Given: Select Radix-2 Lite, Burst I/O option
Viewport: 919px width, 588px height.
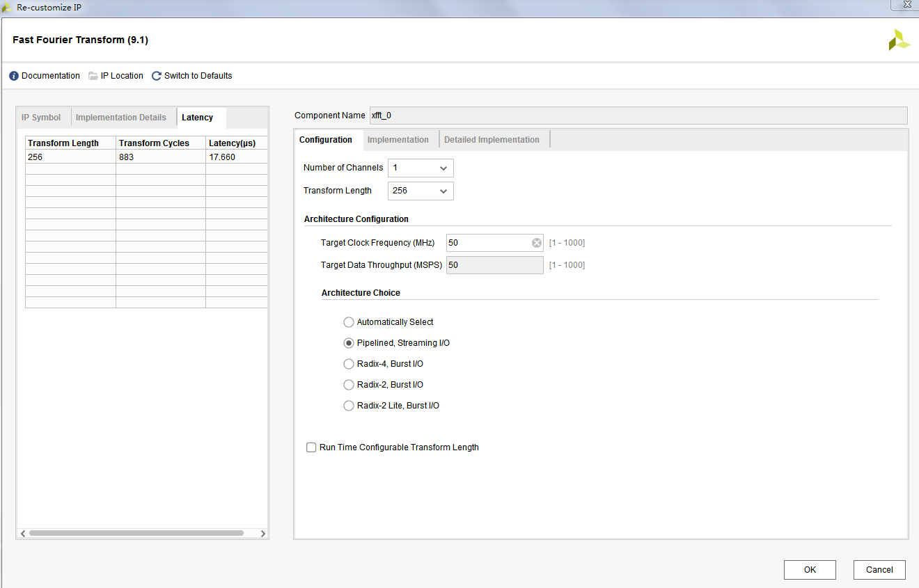Looking at the screenshot, I should tap(349, 406).
